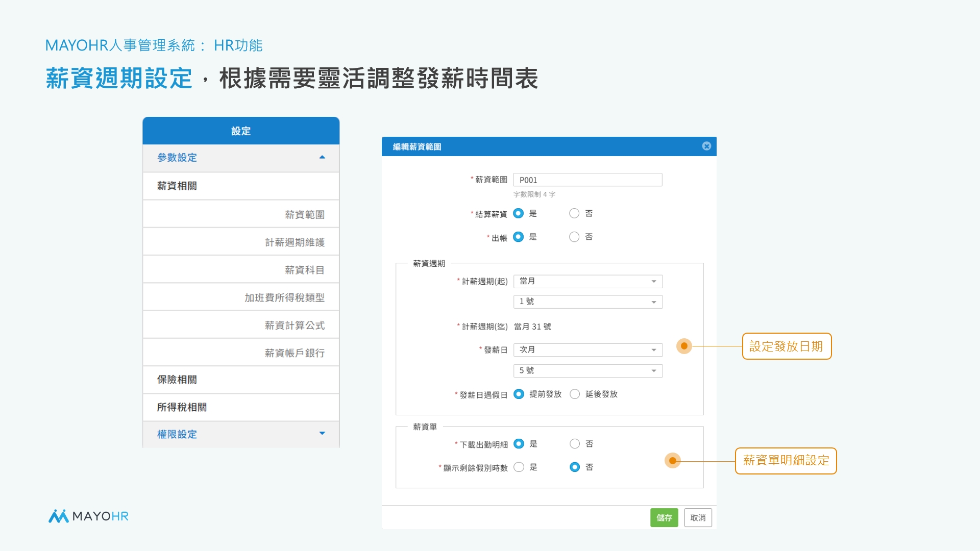Open the 加班費所得稅類型 menu item

click(241, 297)
